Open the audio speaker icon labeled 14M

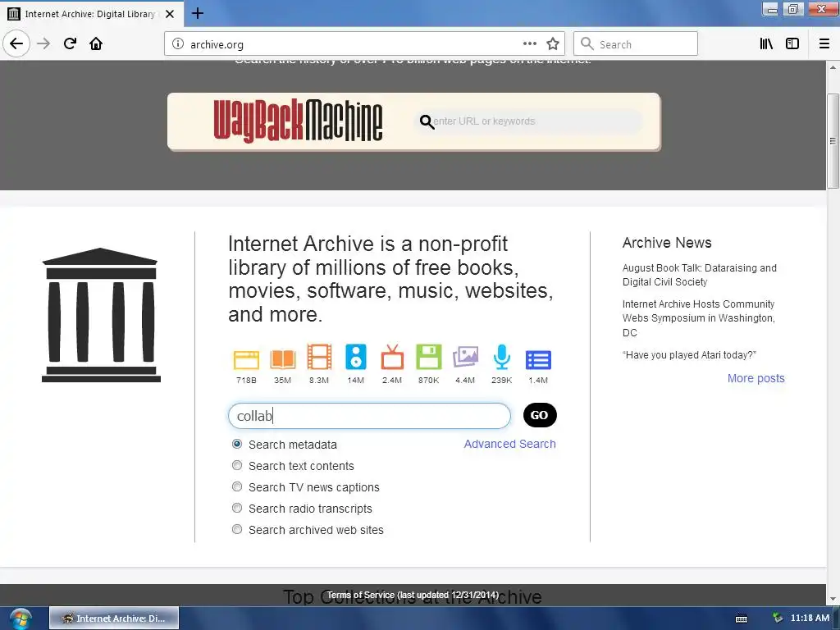356,357
